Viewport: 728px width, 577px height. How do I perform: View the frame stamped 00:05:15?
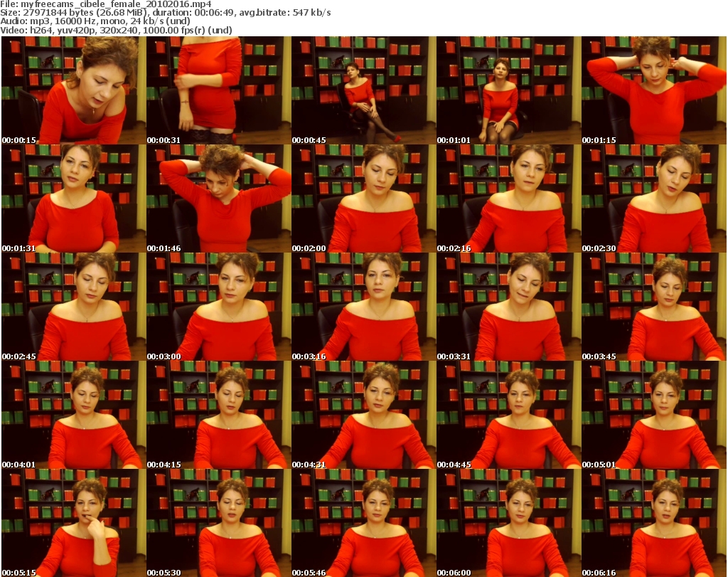click(x=73, y=523)
